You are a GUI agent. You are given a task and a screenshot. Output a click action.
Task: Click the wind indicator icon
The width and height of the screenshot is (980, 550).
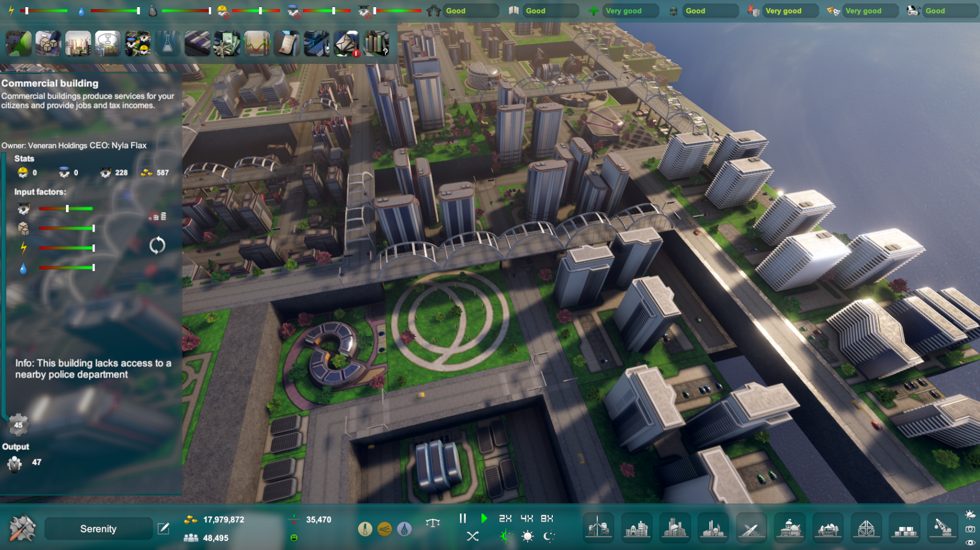pyautogui.click(x=384, y=529)
